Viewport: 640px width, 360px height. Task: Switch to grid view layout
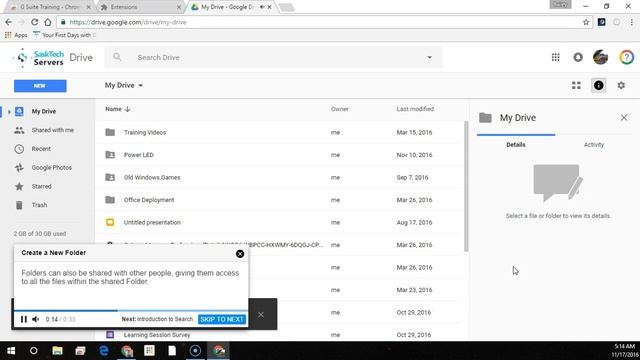tap(576, 85)
